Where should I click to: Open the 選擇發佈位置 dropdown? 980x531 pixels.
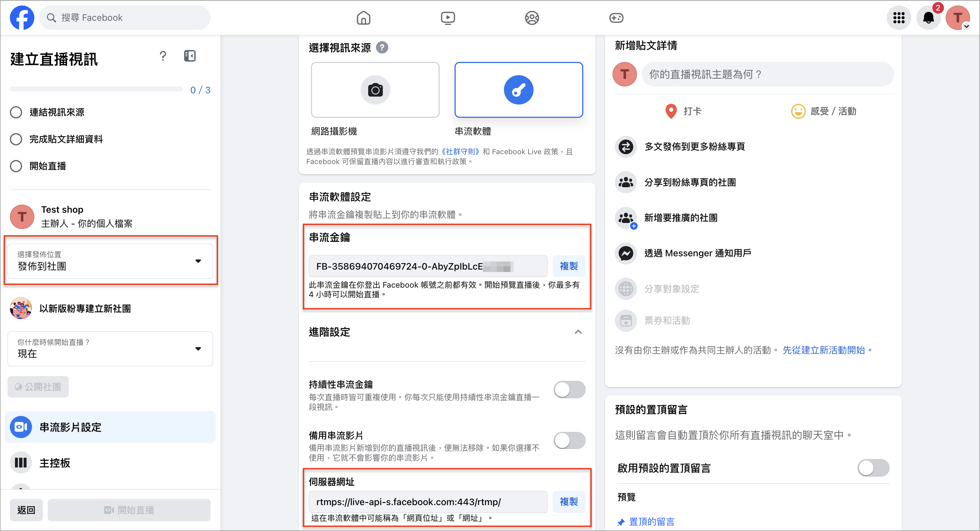point(110,261)
